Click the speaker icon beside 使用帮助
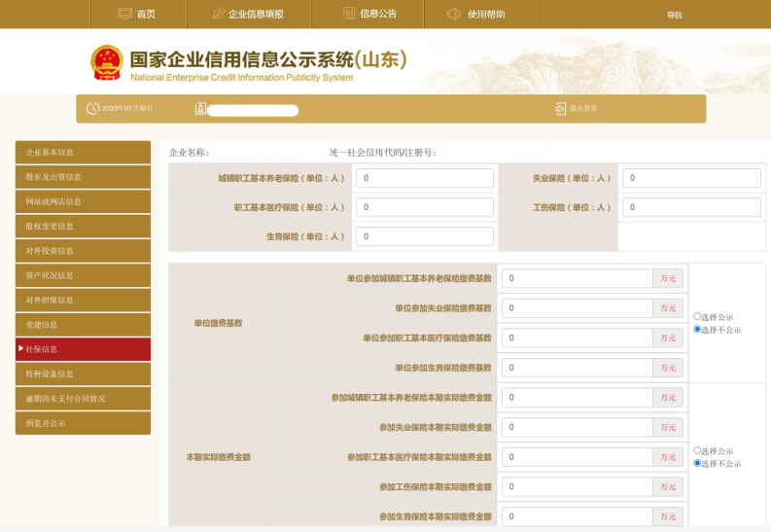771x532 pixels. click(x=453, y=14)
